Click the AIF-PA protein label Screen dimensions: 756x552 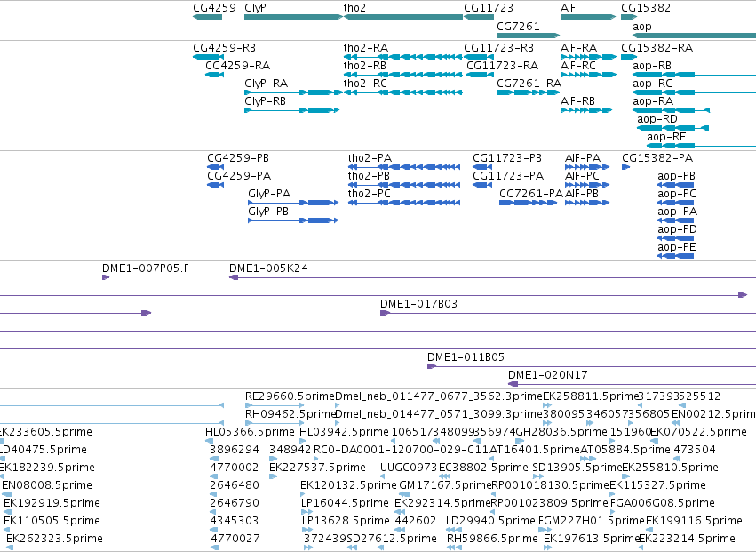(583, 158)
